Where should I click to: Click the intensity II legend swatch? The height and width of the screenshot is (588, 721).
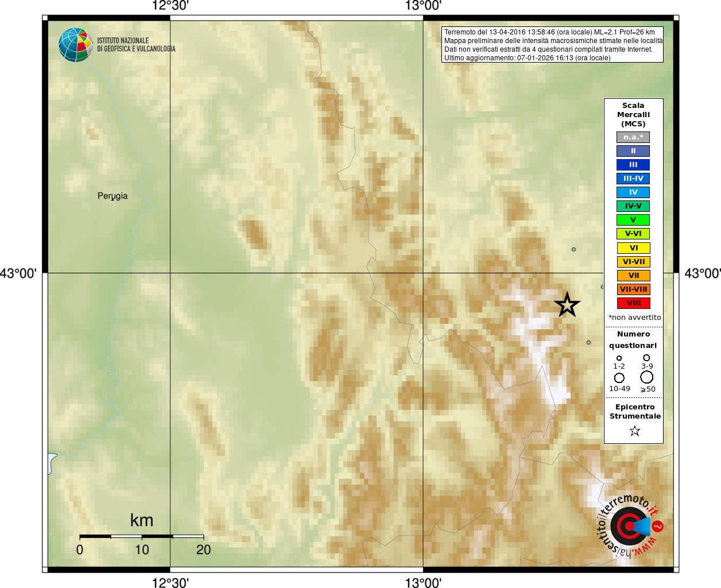pyautogui.click(x=633, y=151)
